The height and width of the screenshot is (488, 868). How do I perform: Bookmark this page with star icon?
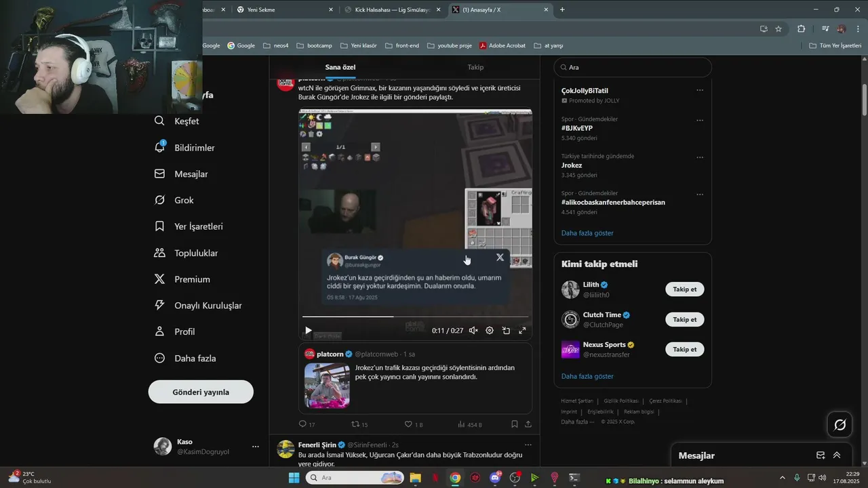(778, 28)
